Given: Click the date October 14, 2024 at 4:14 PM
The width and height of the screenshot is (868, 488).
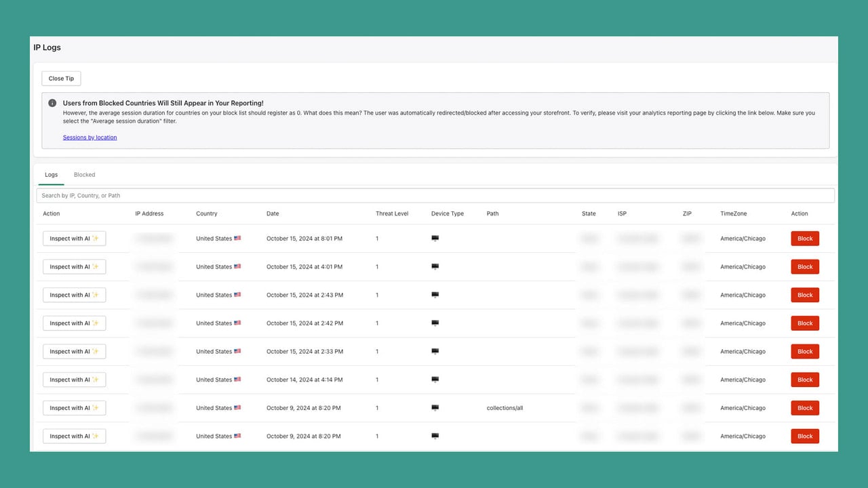Looking at the screenshot, I should click(x=304, y=380).
